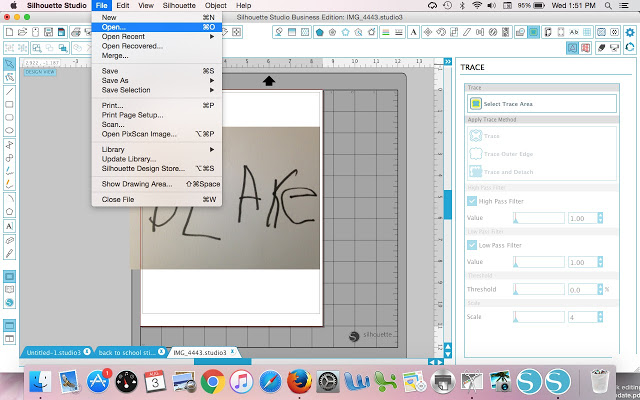Screen dimensions: 640x400
Task: Choose New from the File menu
Action: click(x=157, y=18)
